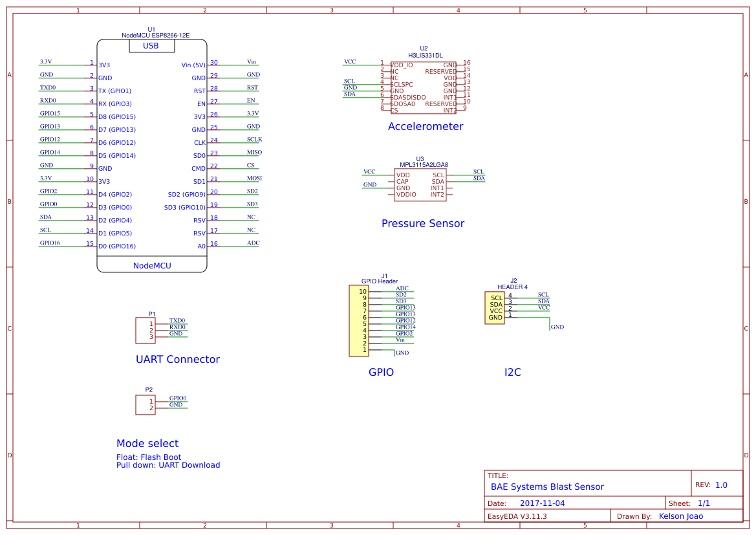
Task: Click the Pressure Sensor section title
Action: click(423, 223)
